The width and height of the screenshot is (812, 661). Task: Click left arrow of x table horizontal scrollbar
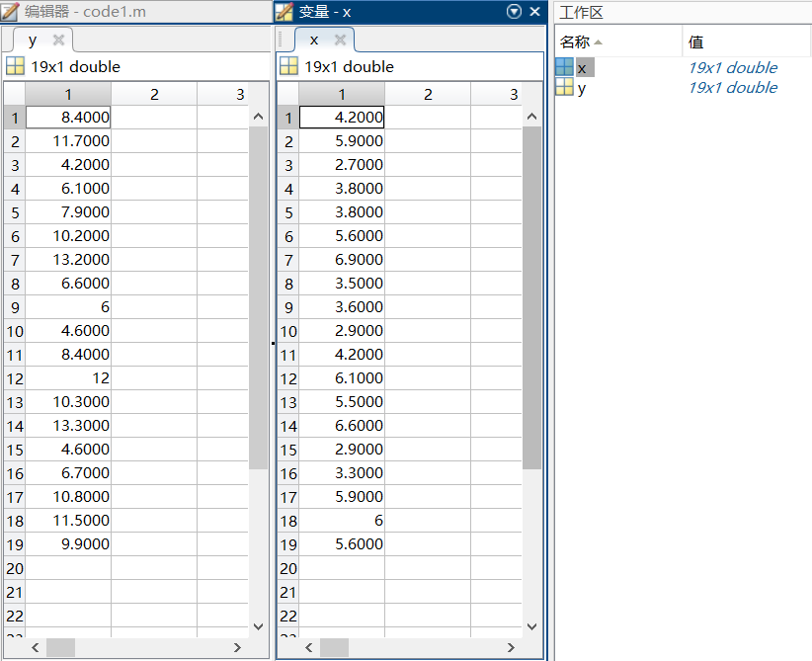[x=308, y=647]
